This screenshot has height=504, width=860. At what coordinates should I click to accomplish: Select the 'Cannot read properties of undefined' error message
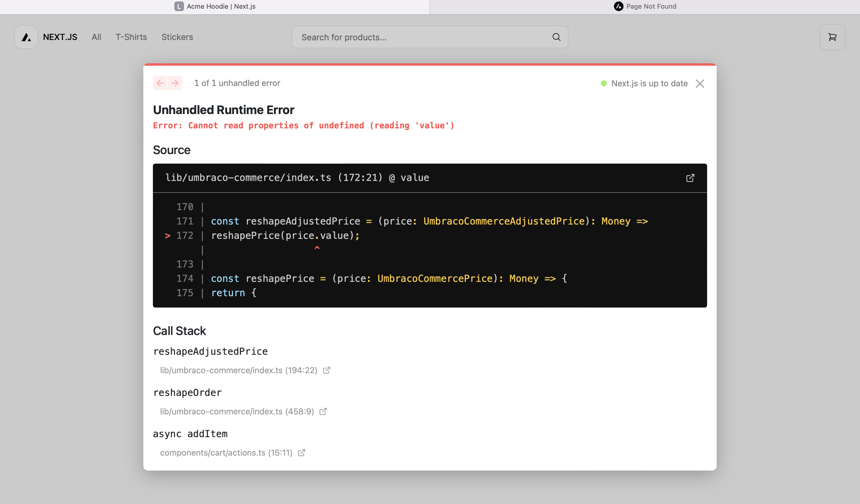pos(304,126)
